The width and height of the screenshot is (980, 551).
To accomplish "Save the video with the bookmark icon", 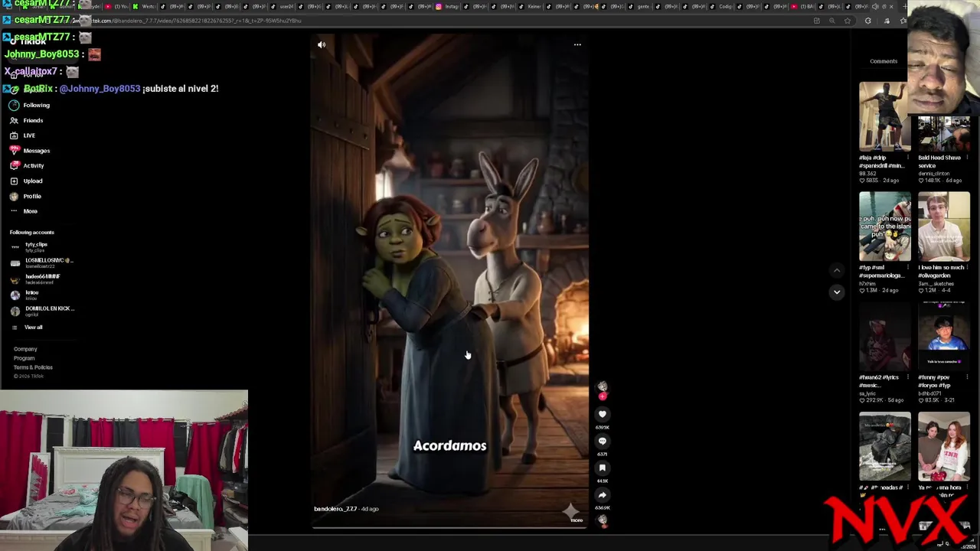I will (603, 468).
